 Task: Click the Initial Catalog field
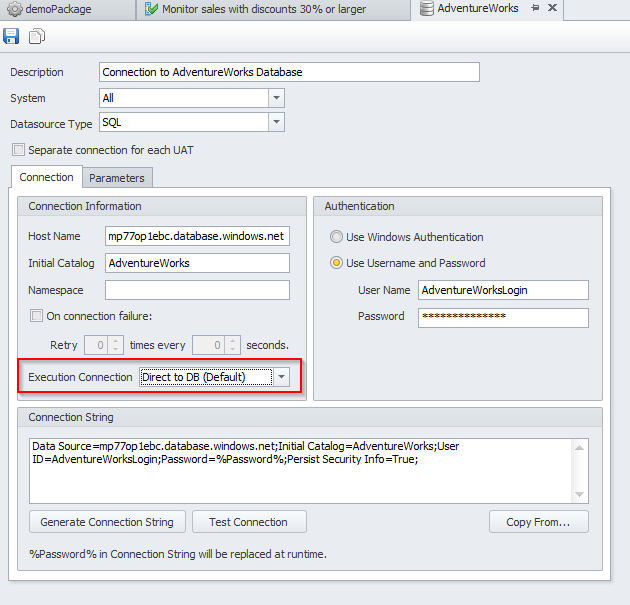[x=197, y=263]
